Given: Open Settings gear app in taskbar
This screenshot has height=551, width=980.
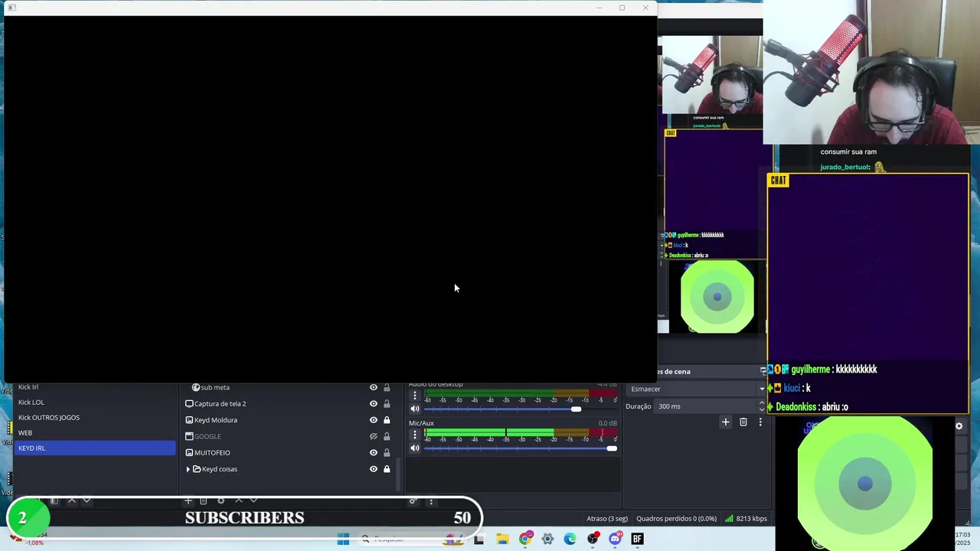Looking at the screenshot, I should click(547, 540).
